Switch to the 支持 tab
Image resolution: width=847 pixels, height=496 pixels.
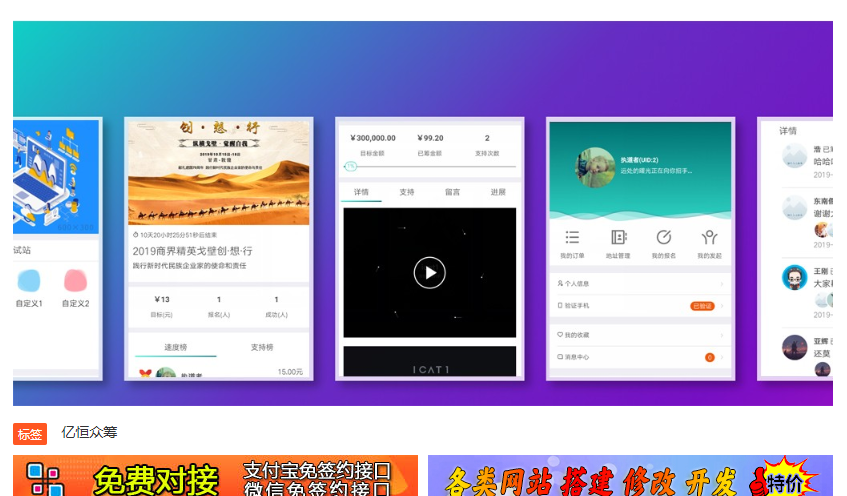(x=407, y=192)
